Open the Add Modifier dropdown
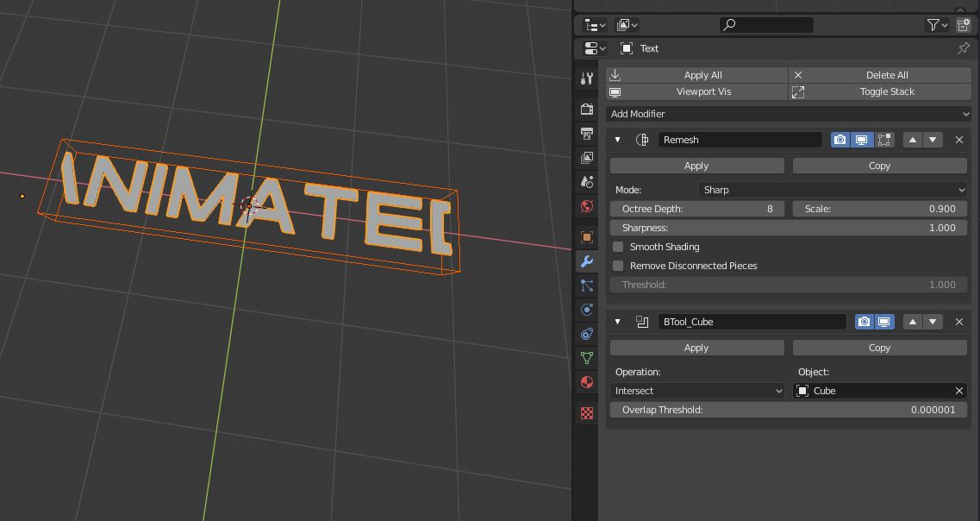Screen dimensions: 980x521 [x=789, y=114]
